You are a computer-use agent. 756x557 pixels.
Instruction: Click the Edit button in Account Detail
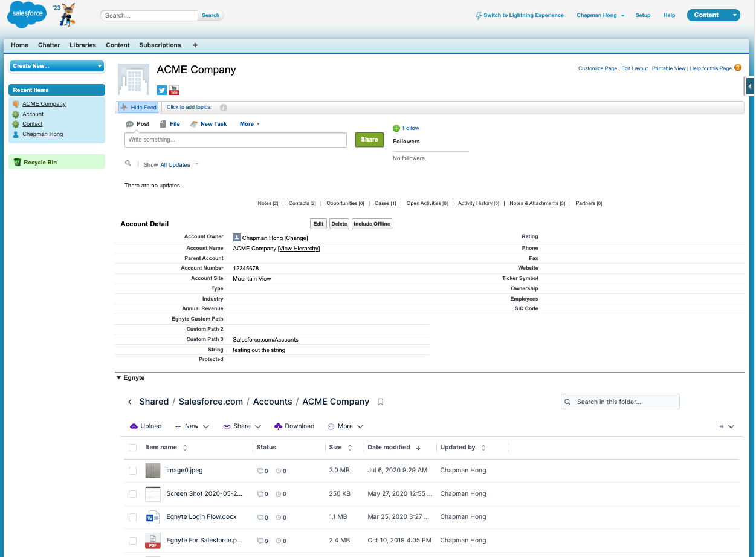point(318,224)
